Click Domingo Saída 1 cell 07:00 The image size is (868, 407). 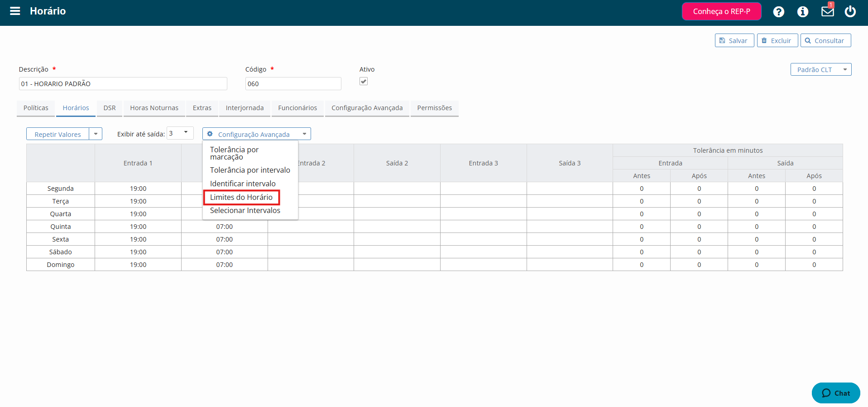click(x=225, y=265)
